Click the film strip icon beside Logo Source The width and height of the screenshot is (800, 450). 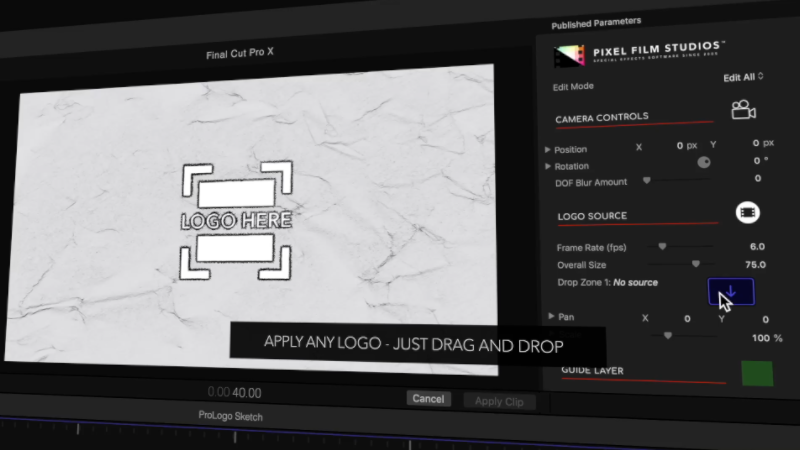pos(747,212)
